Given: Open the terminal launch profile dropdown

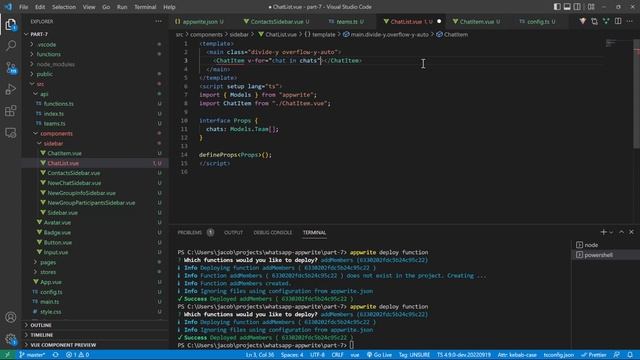Looking at the screenshot, I should [x=611, y=232].
